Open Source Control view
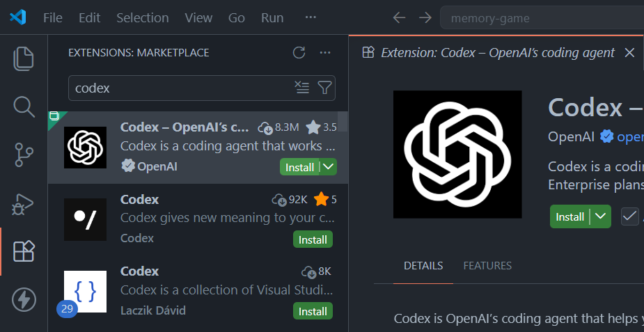 pyautogui.click(x=24, y=155)
